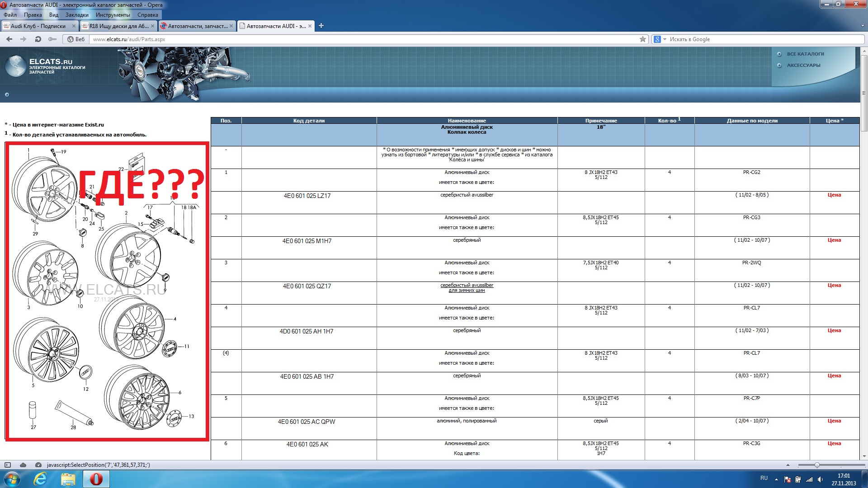Click the Код детали column header
The width and height of the screenshot is (868, 488).
(x=309, y=121)
